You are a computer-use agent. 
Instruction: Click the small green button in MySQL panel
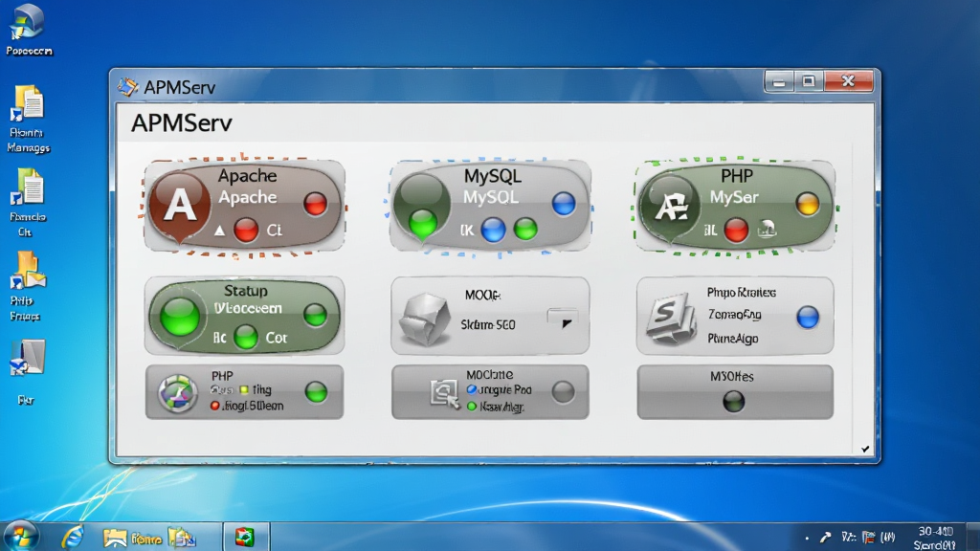coord(525,230)
